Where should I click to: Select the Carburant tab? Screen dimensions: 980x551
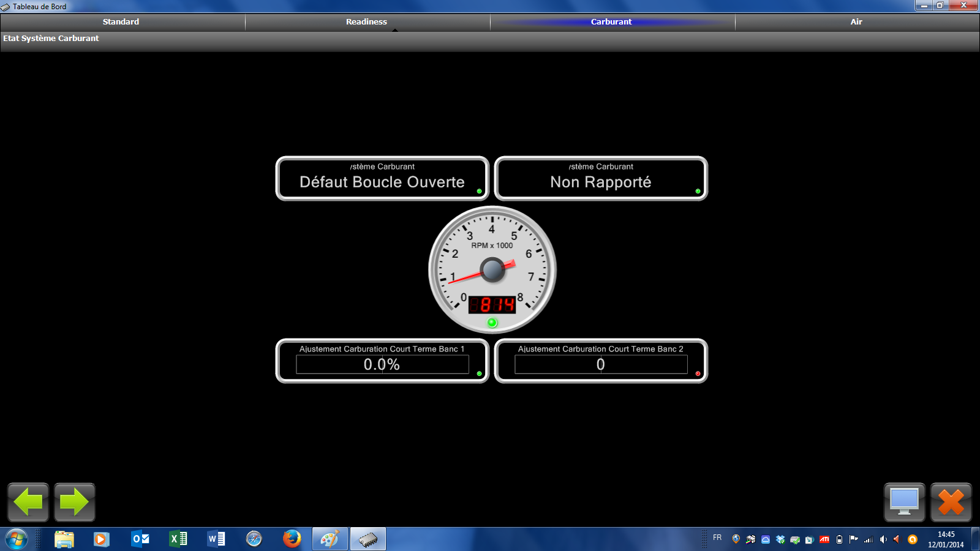[611, 22]
